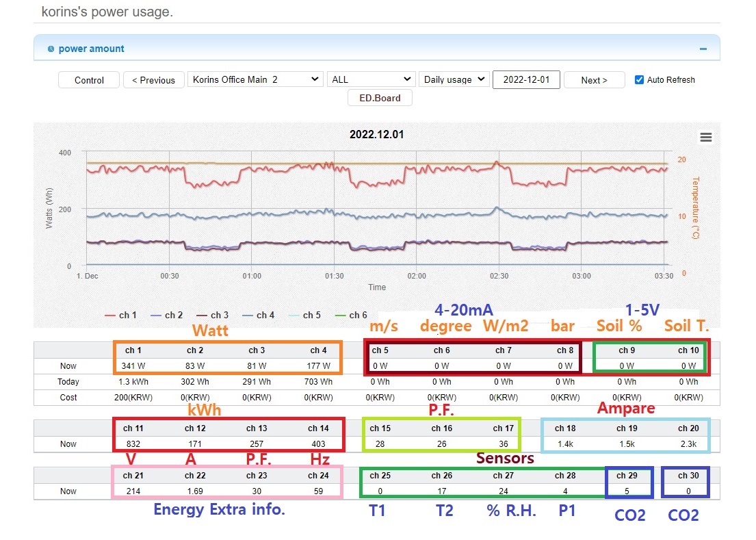Screen dimensions: 756x540
Task: Open the Daily usage dropdown
Action: pos(454,79)
